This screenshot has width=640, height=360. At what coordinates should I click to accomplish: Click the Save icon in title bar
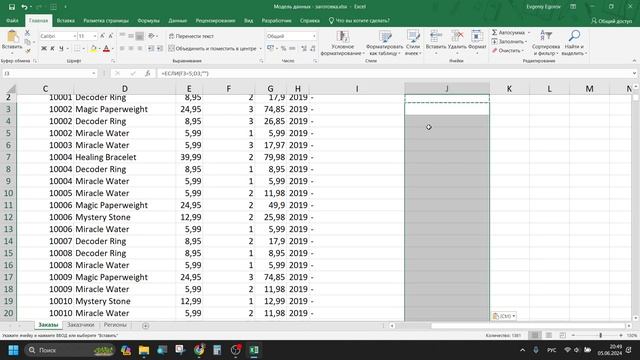click(x=12, y=7)
